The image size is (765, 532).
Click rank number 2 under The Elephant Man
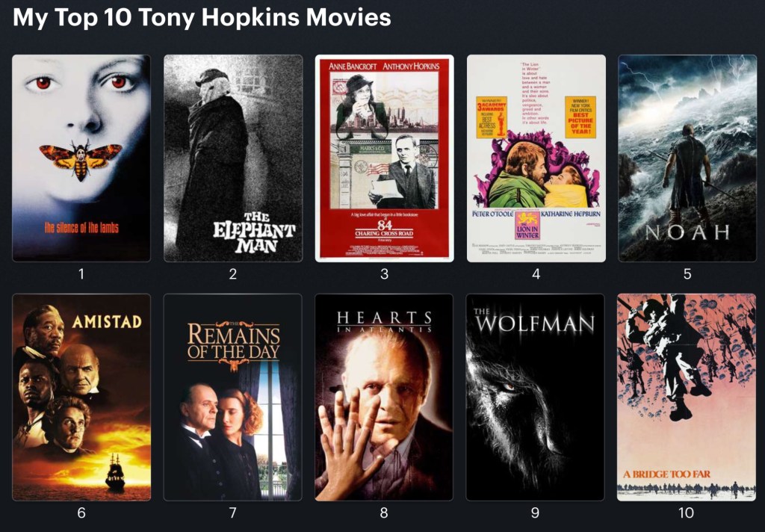[x=233, y=273]
